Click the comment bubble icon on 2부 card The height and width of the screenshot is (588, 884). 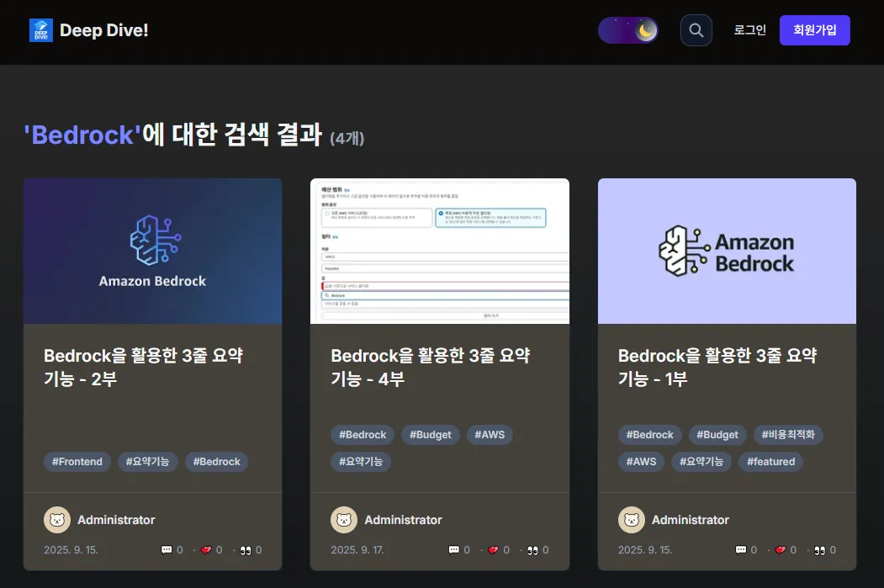(x=167, y=550)
